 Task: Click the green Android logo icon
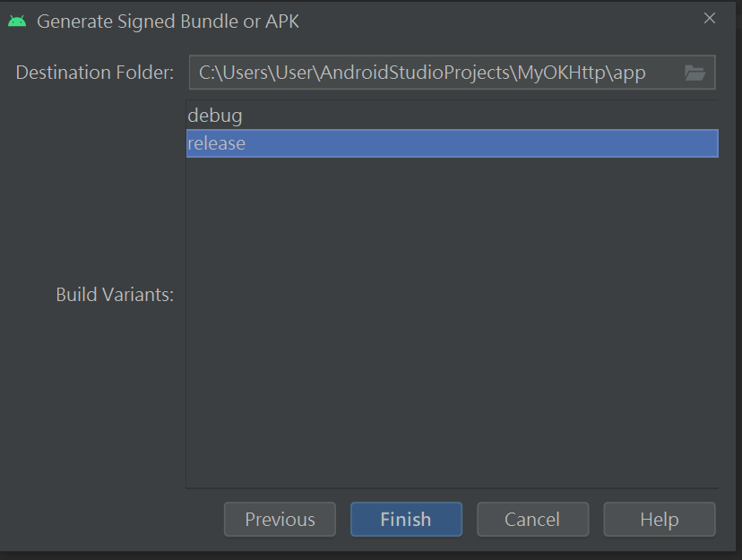(17, 22)
